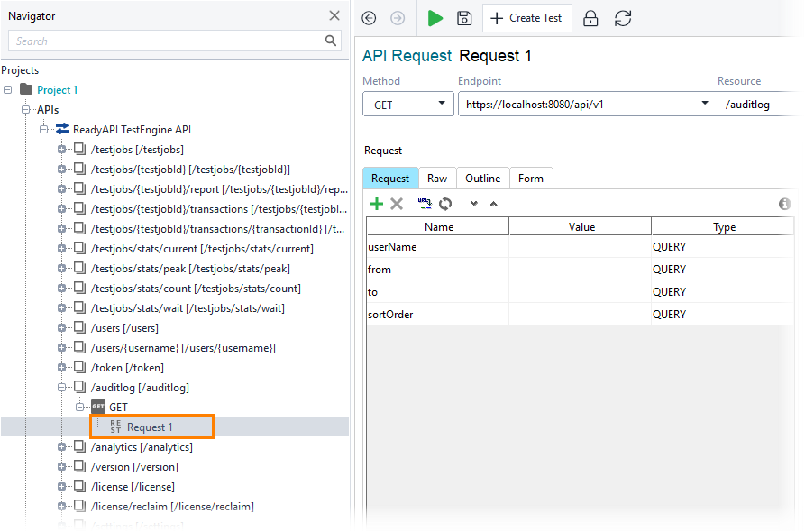The height and width of the screenshot is (532, 805).
Task: Open authentication settings via the lock icon
Action: 590,18
